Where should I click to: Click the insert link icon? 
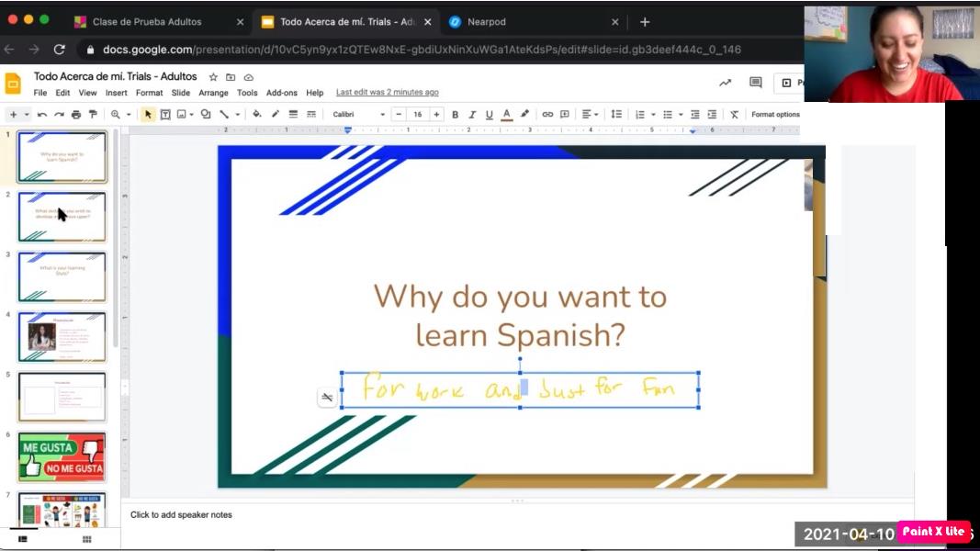[x=547, y=115]
